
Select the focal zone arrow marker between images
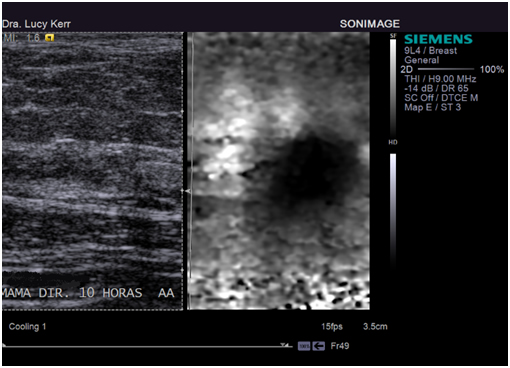pyautogui.click(x=188, y=191)
